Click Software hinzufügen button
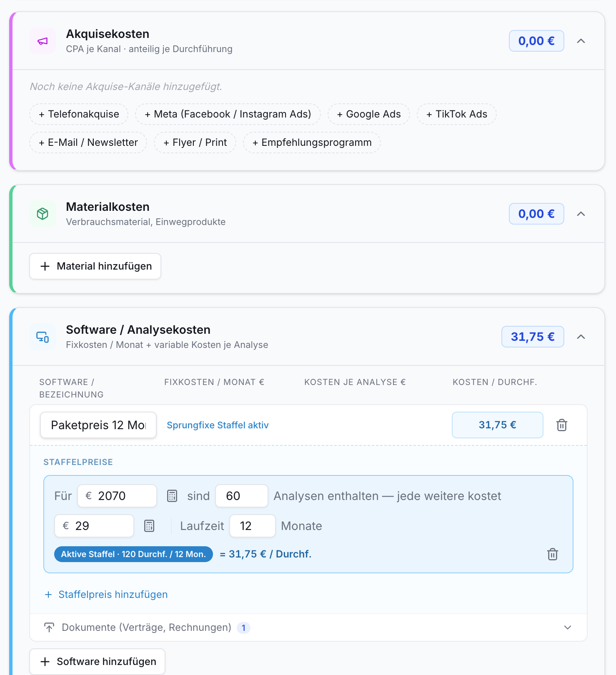Screen dimensions: 616x675 pos(98,662)
